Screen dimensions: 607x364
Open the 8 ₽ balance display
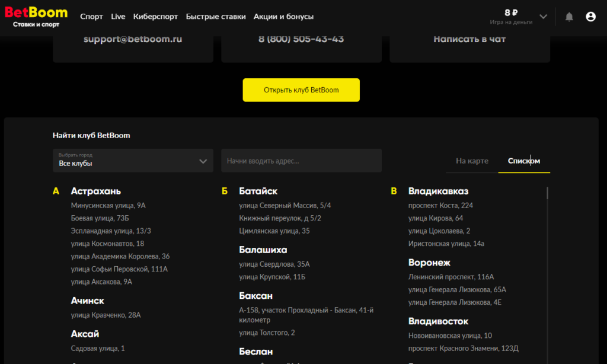511,17
